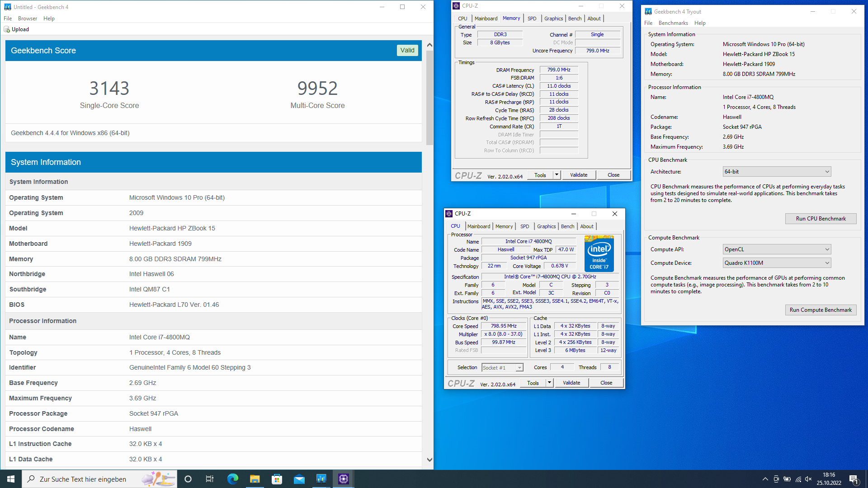Viewport: 868px width, 488px height.
Task: Click Identifier GenuineIntel Family 6 row value
Action: [x=190, y=368]
